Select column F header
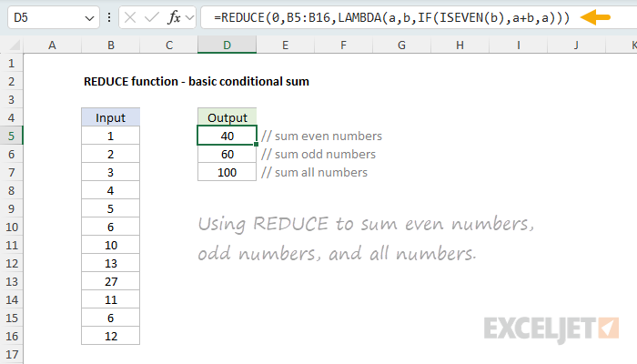This screenshot has height=364, width=637. point(344,45)
